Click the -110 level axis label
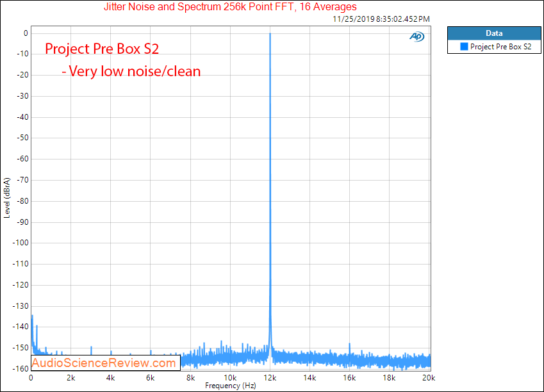 tap(21, 264)
